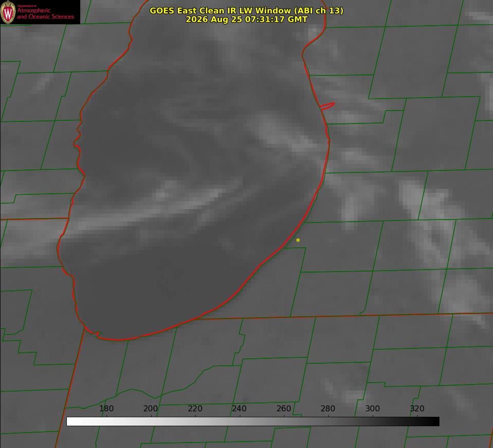The image size is (493, 448).
Task: Click the yellow location dot marker
Action: click(x=298, y=240)
